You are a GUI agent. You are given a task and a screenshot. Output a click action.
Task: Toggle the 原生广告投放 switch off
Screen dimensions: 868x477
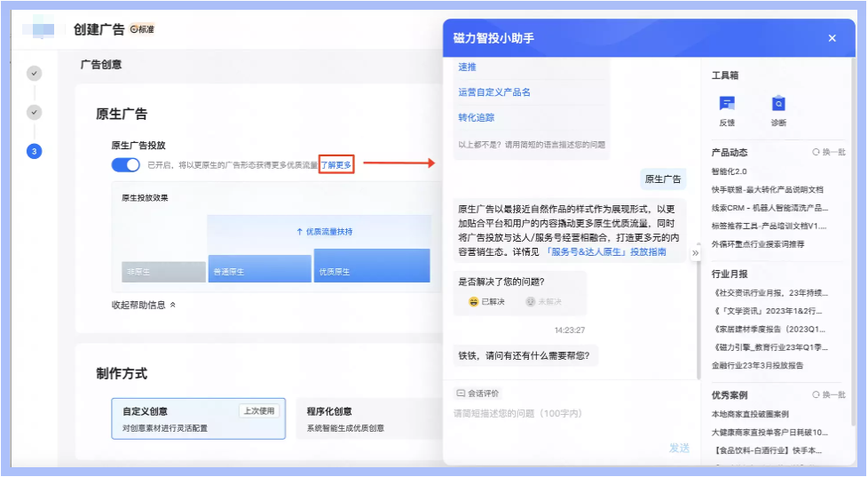point(125,165)
